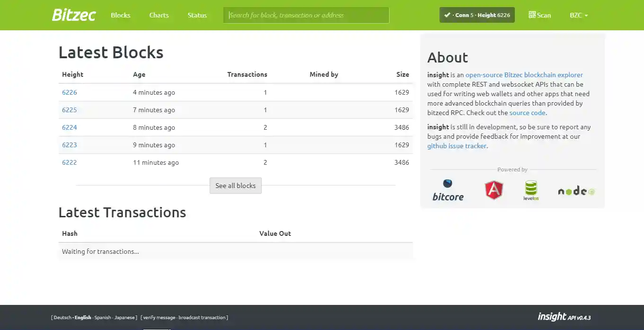The width and height of the screenshot is (644, 330).
Task: Click the 'Latest Transactions' heading
Action: click(122, 212)
